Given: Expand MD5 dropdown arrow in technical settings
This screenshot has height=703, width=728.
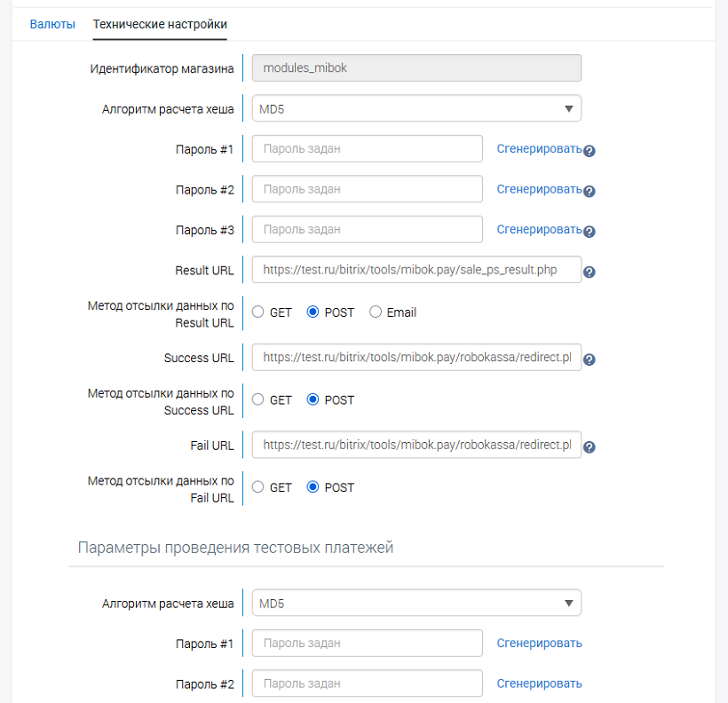Looking at the screenshot, I should pyautogui.click(x=570, y=107).
